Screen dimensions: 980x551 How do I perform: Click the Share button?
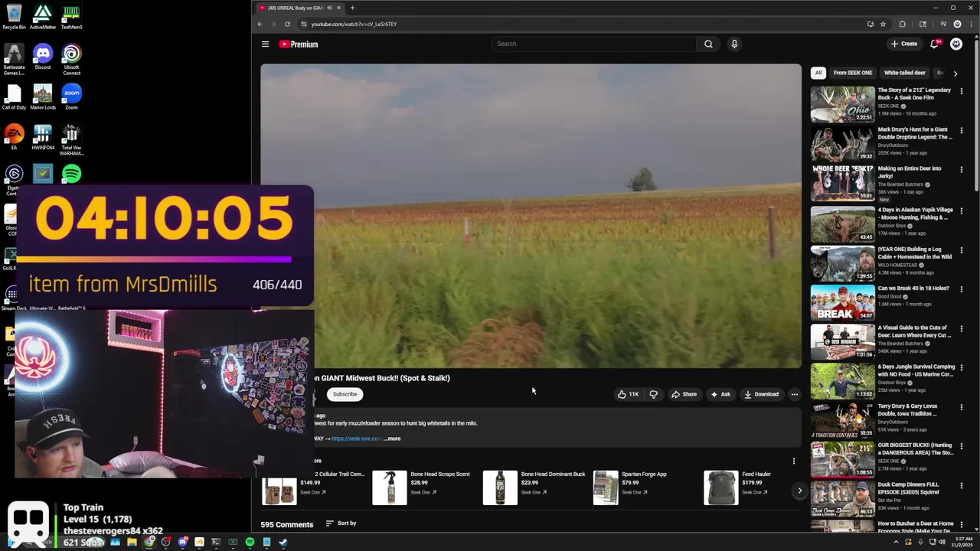click(x=684, y=394)
